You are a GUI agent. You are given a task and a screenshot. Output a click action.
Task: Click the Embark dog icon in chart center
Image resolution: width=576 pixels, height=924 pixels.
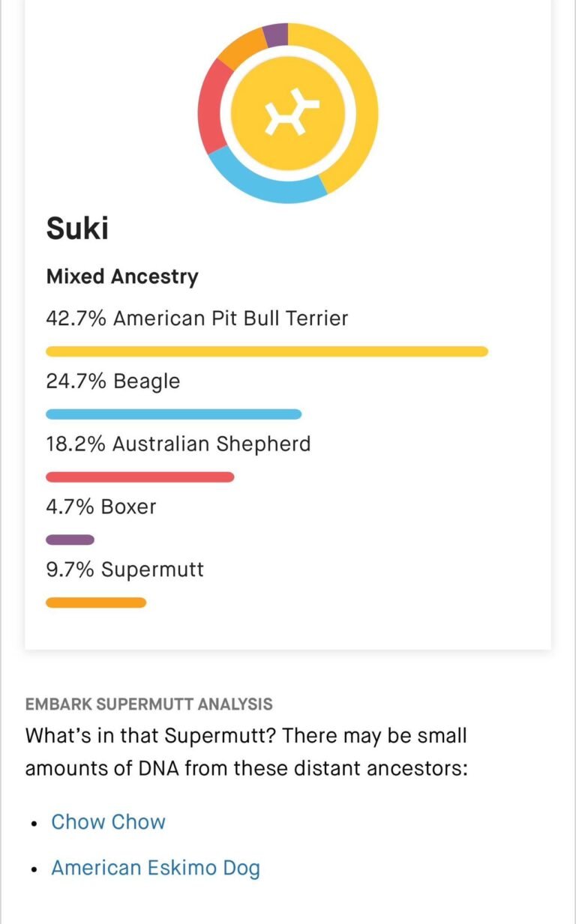pyautogui.click(x=288, y=114)
